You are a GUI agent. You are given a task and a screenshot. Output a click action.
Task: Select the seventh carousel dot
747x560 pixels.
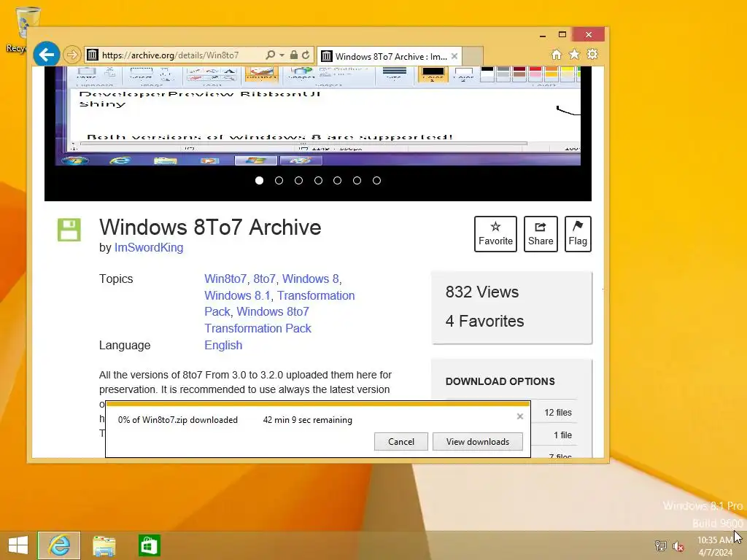[x=377, y=181]
